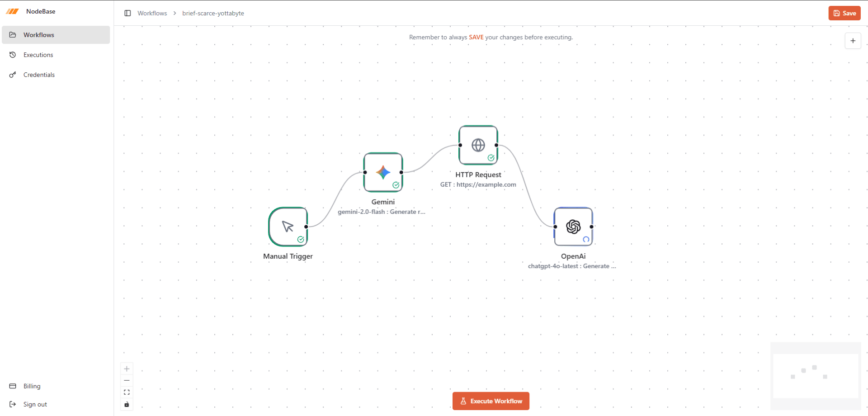Open the add-node panel with the plus icon
Image resolution: width=868 pixels, height=416 pixels.
pos(853,41)
